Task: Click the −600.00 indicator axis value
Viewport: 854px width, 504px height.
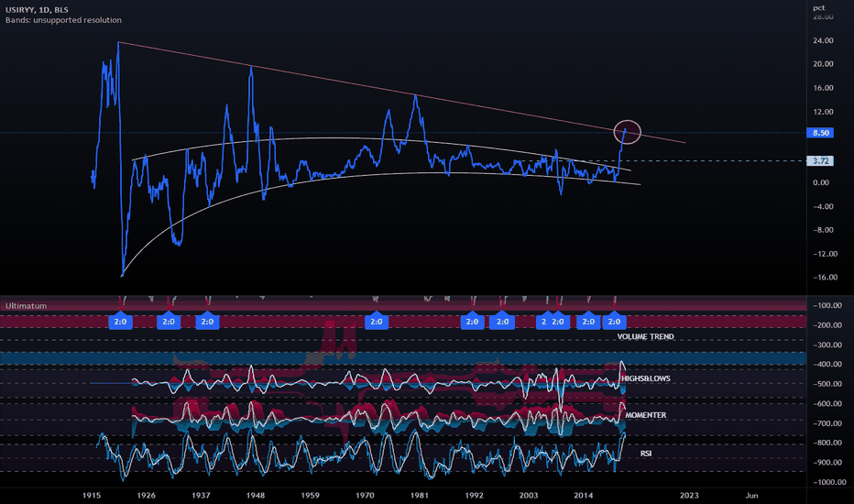Action: point(827,403)
